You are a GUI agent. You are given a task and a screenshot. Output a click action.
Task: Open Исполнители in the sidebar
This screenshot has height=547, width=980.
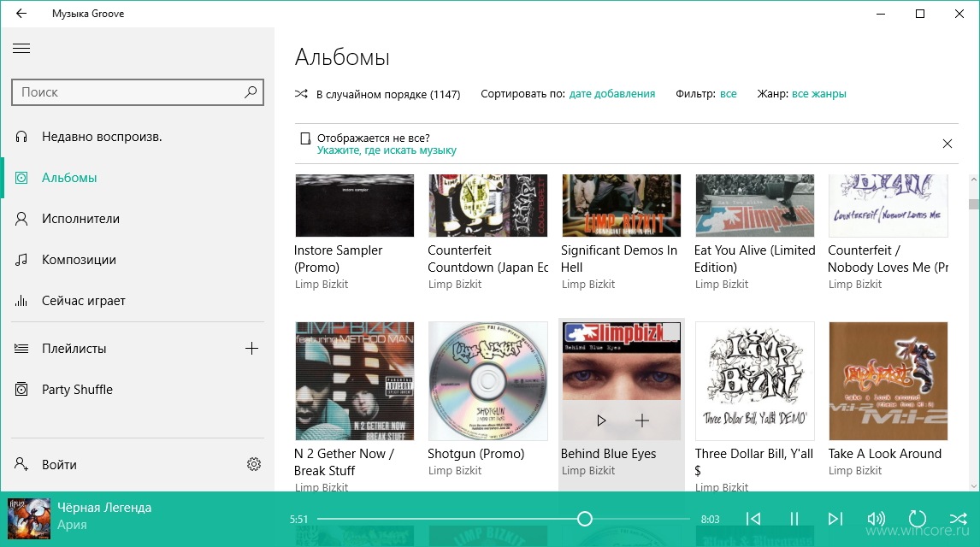click(138, 219)
